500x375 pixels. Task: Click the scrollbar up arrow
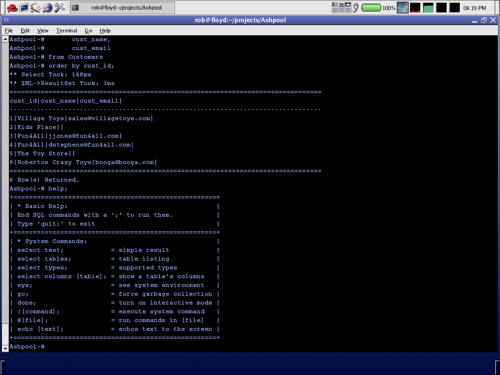tap(5, 39)
